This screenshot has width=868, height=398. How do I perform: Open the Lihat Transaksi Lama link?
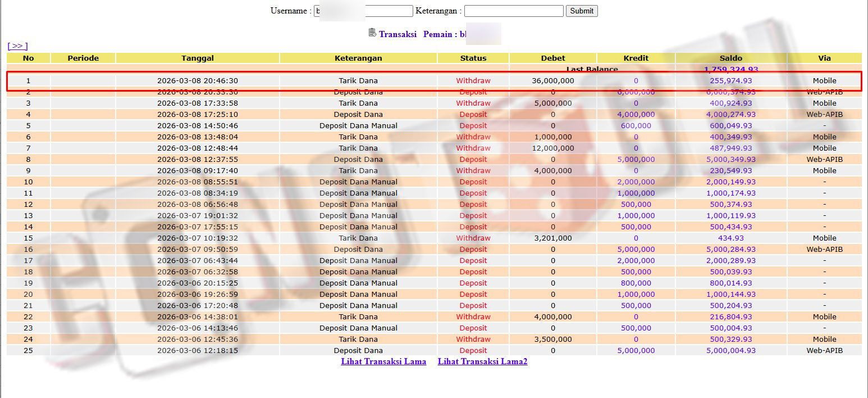pos(383,361)
